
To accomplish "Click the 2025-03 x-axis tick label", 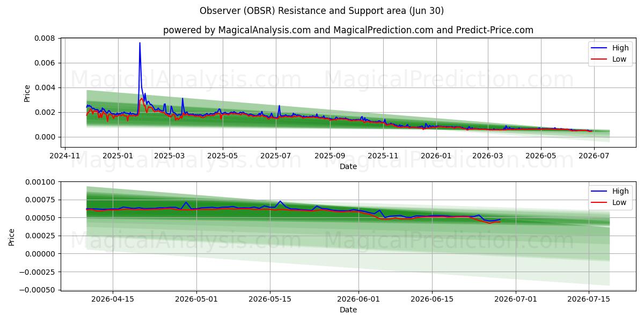I will tap(169, 156).
